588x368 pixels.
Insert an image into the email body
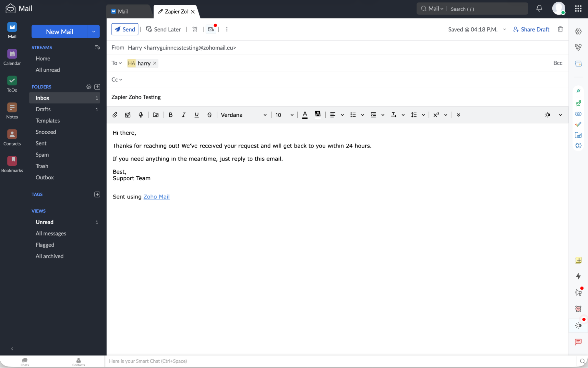(155, 115)
